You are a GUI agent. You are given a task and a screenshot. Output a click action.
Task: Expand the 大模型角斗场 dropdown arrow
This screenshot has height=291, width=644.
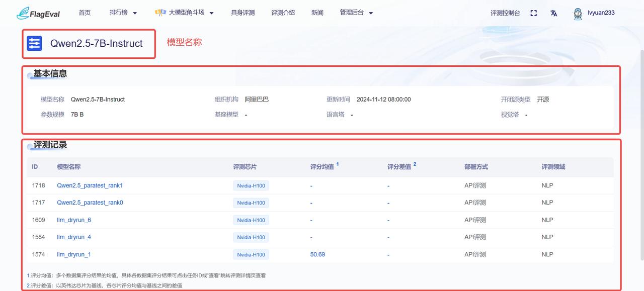tap(211, 13)
